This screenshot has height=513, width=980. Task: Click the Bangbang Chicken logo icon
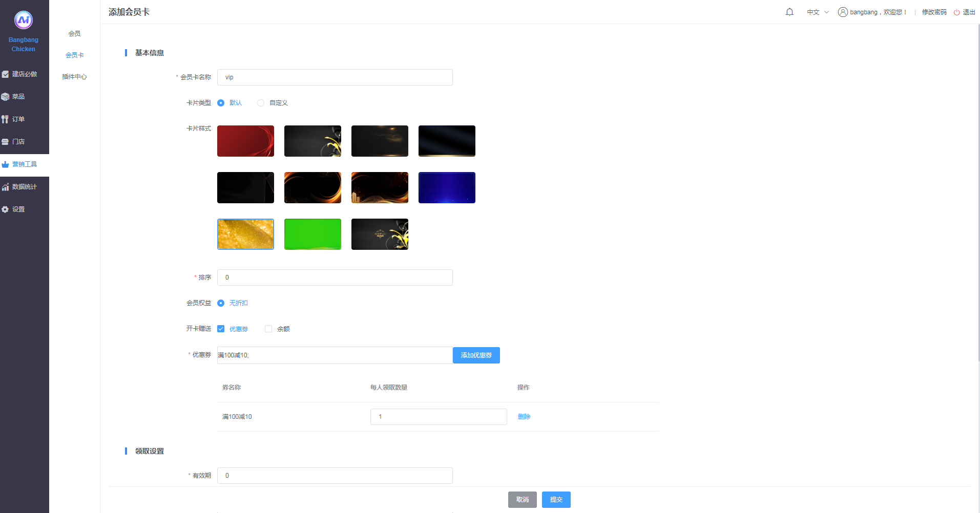[24, 20]
